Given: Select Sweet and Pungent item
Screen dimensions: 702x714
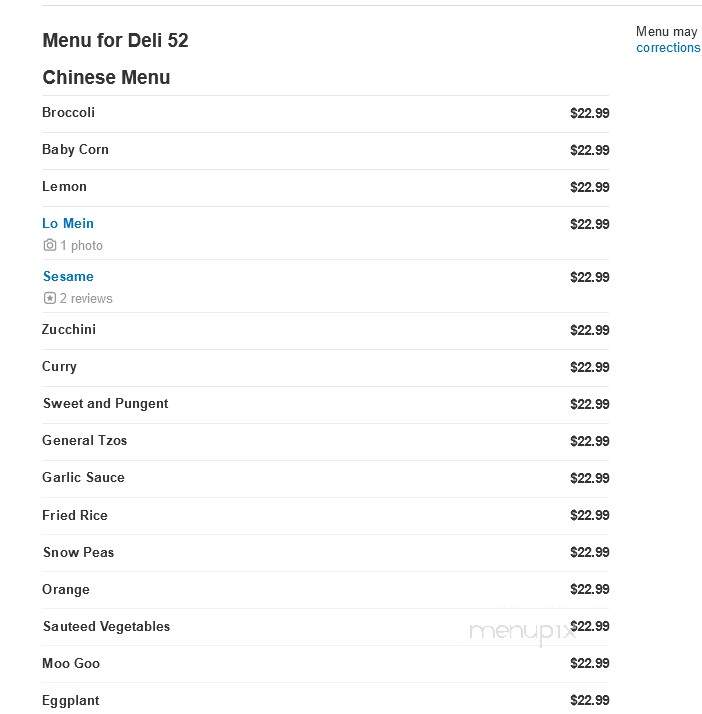Looking at the screenshot, I should coord(106,403).
